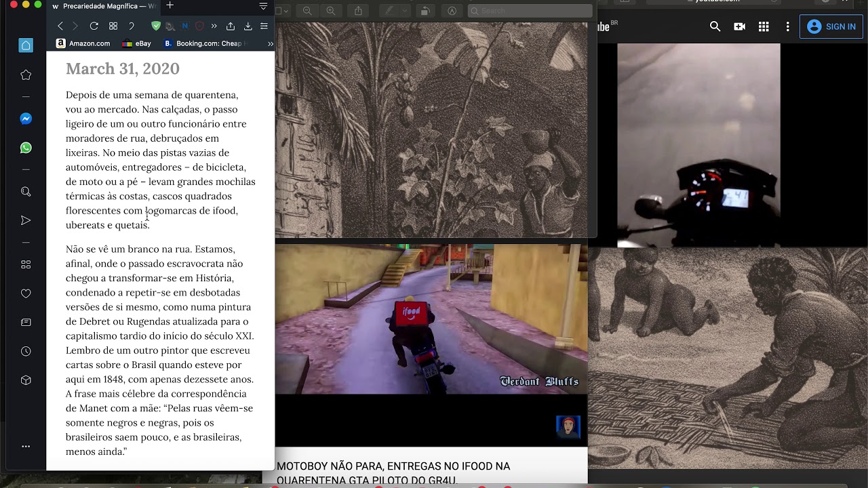
Task: Open Extensions cube in Opera sidebar
Action: (x=26, y=380)
